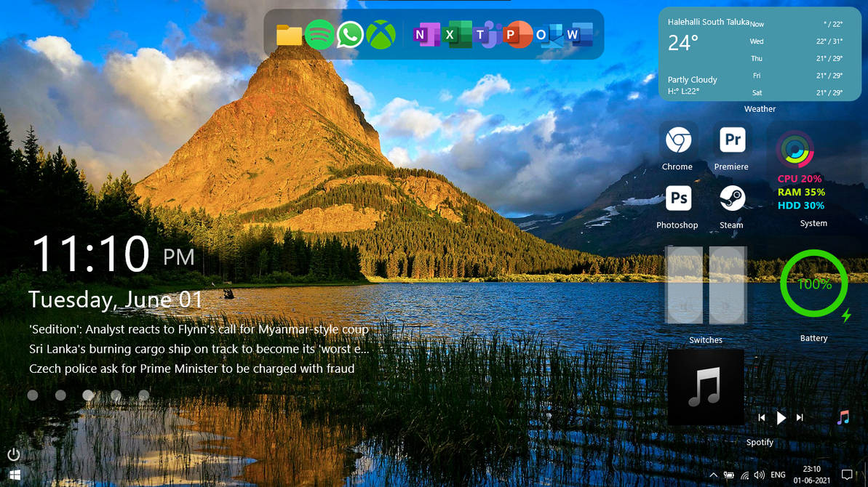Click the colorful music note icon
Image resolution: width=868 pixels, height=487 pixels.
point(843,417)
